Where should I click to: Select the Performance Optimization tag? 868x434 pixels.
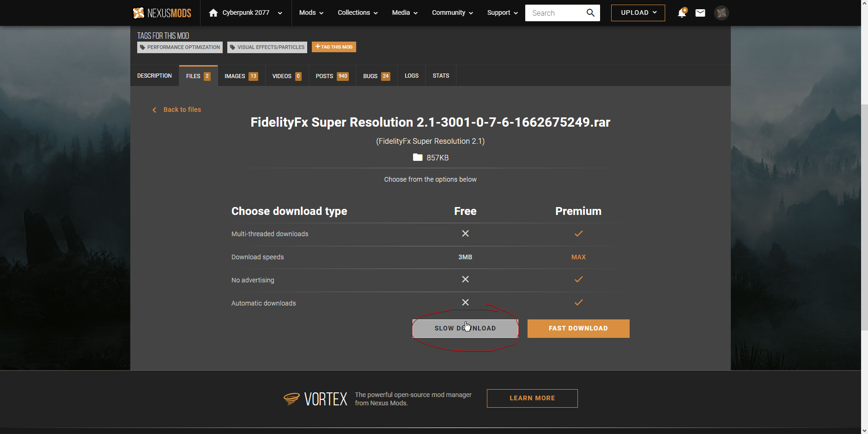(180, 47)
